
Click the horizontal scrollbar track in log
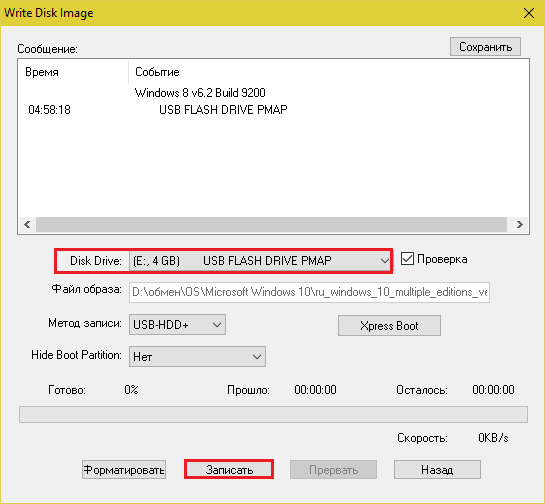pos(271,224)
